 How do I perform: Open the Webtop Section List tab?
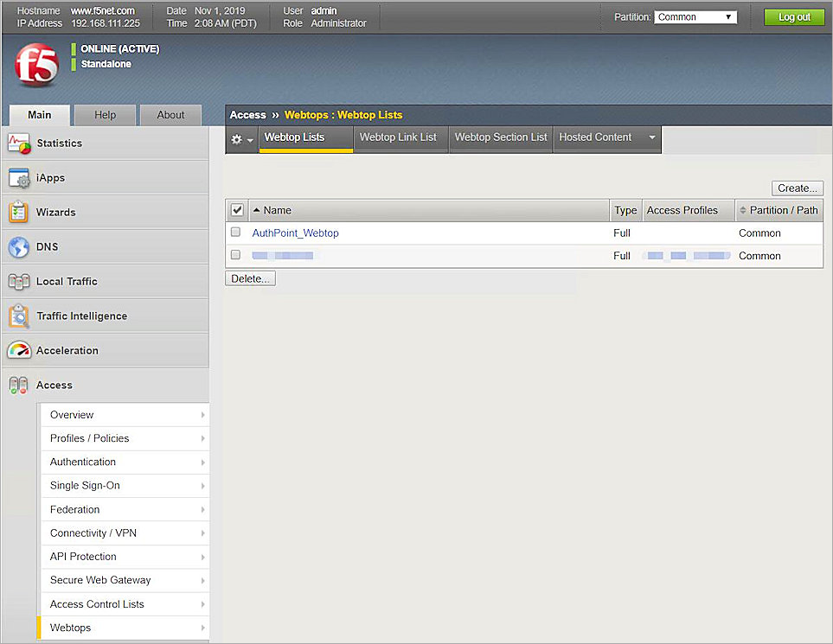(500, 137)
